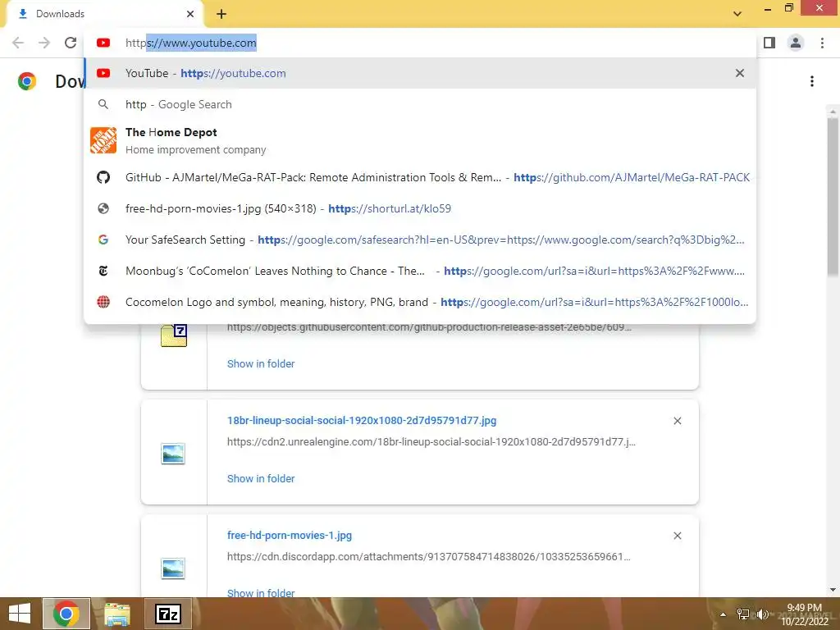Select Cocomelon Logo and symbol suggestion

coord(420,302)
